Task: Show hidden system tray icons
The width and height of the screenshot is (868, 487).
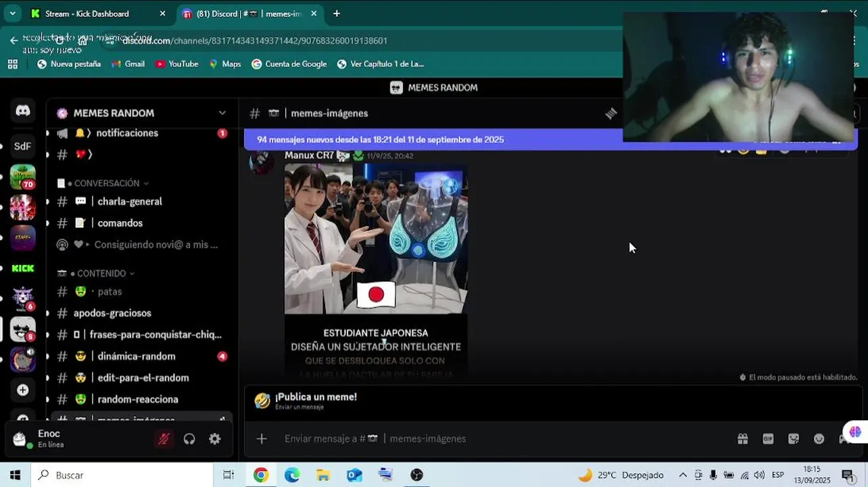Action: tap(683, 475)
